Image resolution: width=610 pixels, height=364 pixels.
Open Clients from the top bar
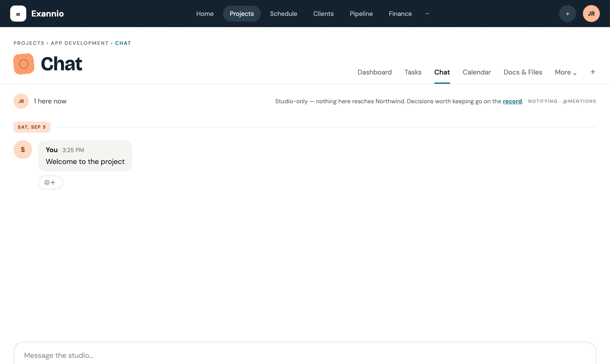323,14
